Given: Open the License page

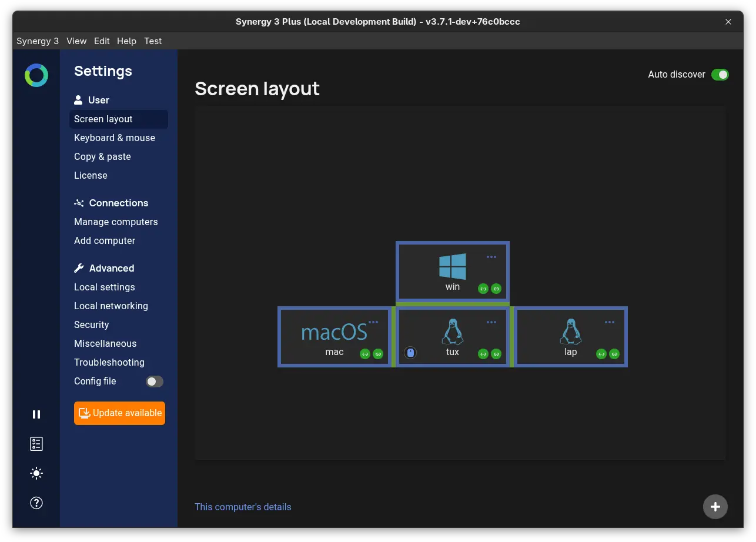Looking at the screenshot, I should [91, 175].
